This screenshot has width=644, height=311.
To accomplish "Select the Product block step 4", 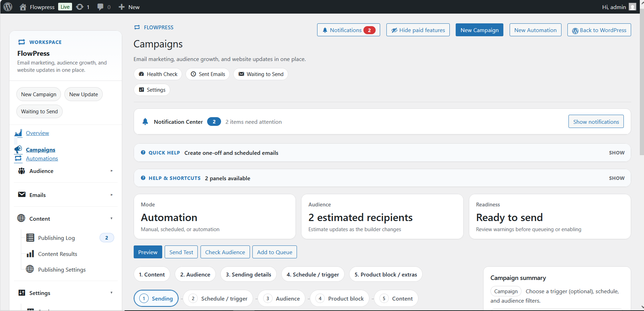I will 339,298.
